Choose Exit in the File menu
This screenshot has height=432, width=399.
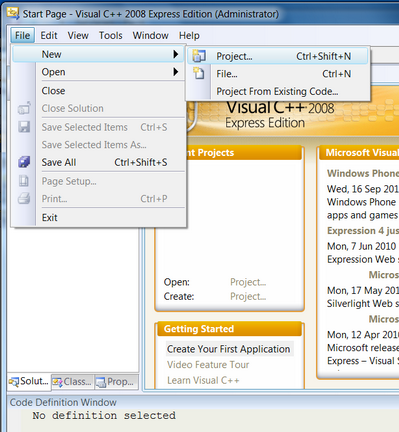click(99, 218)
